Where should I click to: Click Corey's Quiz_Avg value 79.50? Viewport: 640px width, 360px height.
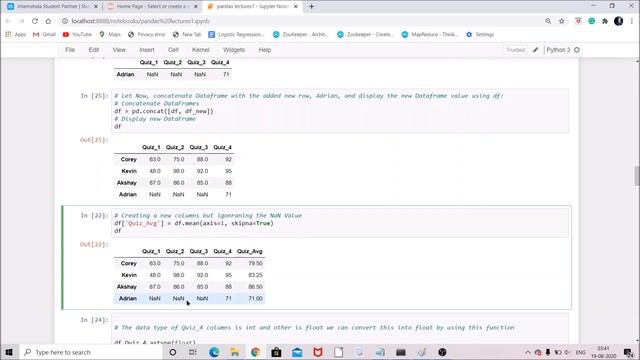[x=256, y=263]
